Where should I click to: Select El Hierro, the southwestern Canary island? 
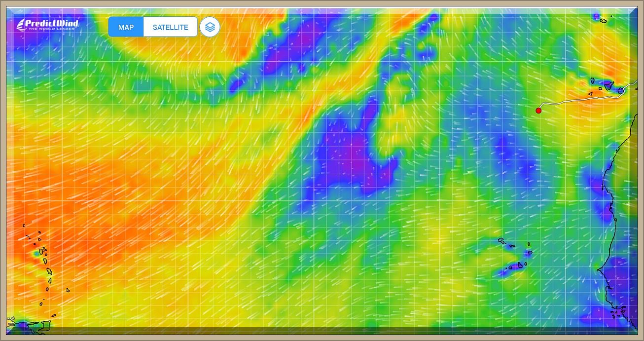click(x=591, y=93)
